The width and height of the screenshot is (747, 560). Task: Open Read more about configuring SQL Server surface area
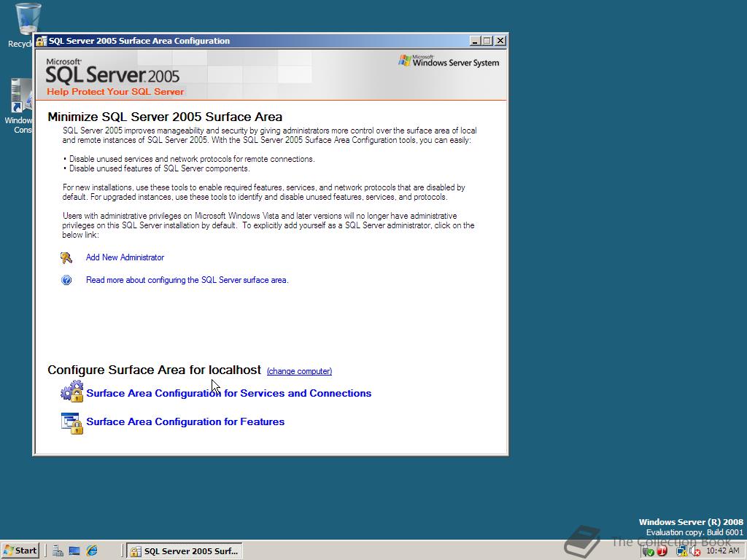pos(187,280)
